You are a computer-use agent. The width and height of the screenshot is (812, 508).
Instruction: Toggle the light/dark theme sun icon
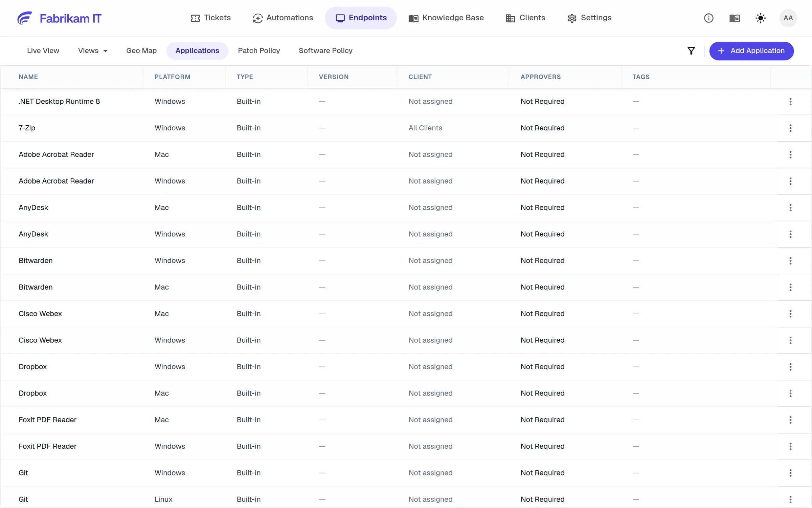761,18
